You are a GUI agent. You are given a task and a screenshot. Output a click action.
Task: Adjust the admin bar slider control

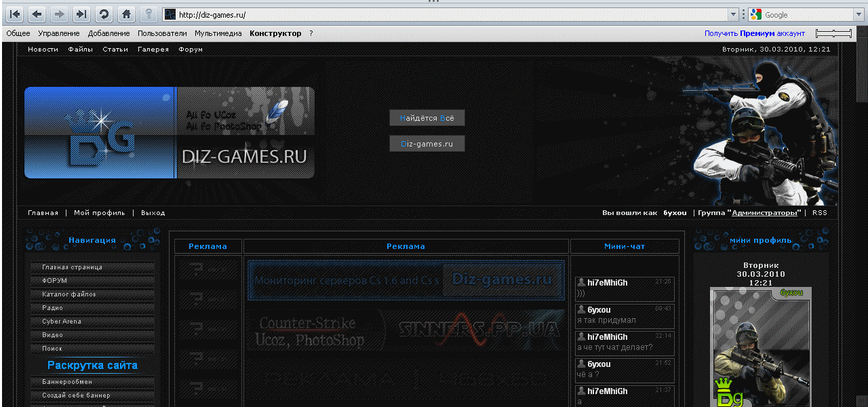coord(833,33)
